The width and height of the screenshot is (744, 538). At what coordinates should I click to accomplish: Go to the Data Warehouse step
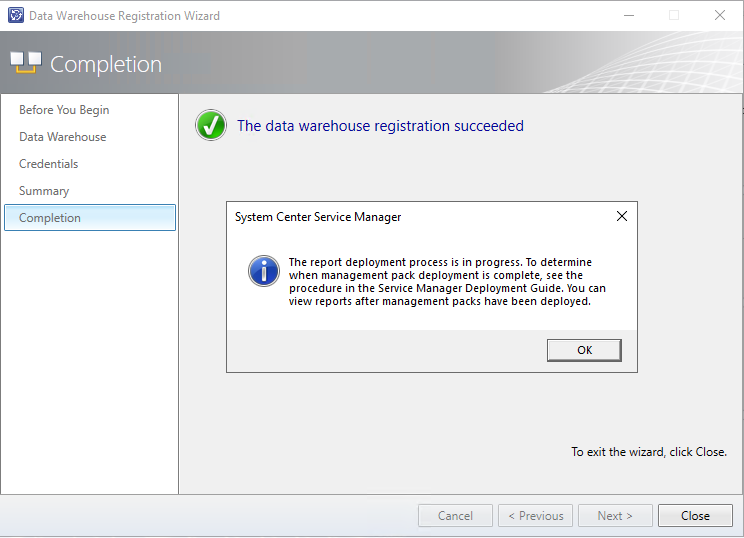tap(63, 137)
